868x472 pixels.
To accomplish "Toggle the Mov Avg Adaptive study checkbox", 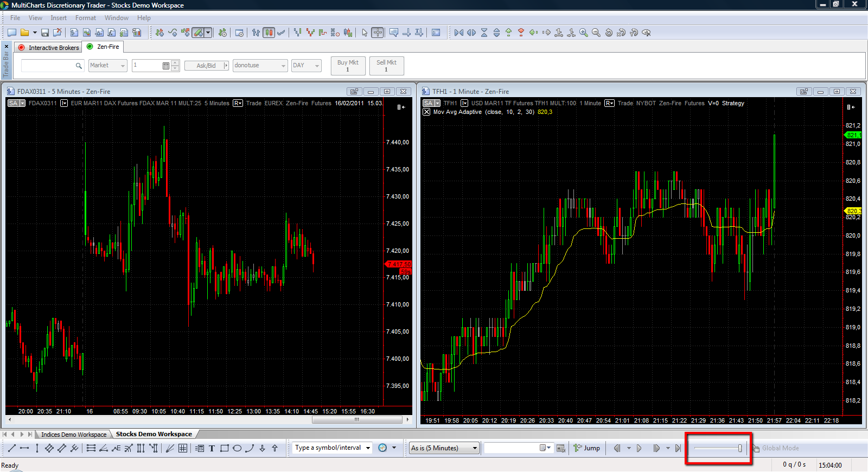I will (426, 112).
